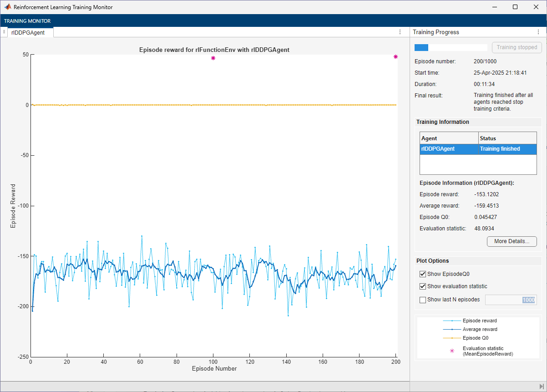This screenshot has width=547, height=392.
Task: Click the MATLAB logo in title bar
Action: (8, 7)
